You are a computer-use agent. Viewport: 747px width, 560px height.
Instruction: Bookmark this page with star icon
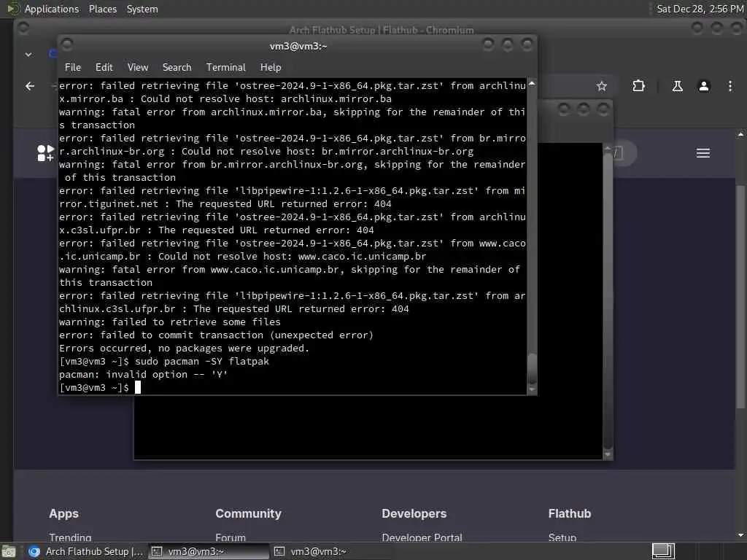point(602,86)
